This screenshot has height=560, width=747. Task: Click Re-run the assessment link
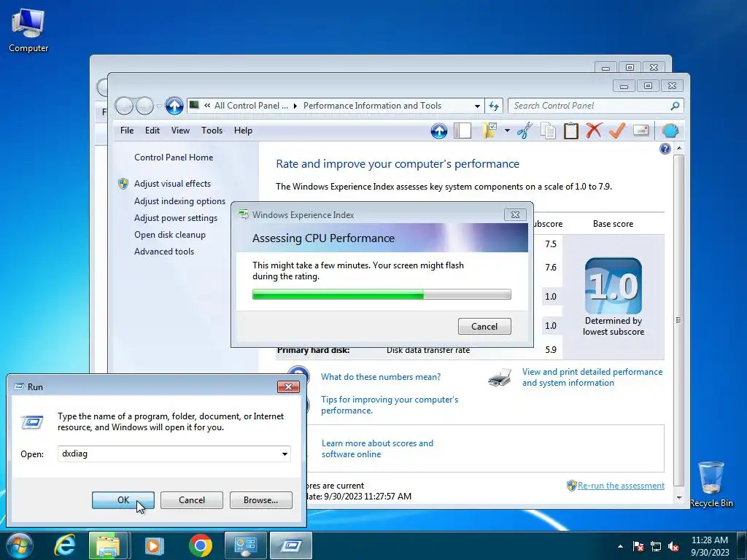[x=621, y=486]
